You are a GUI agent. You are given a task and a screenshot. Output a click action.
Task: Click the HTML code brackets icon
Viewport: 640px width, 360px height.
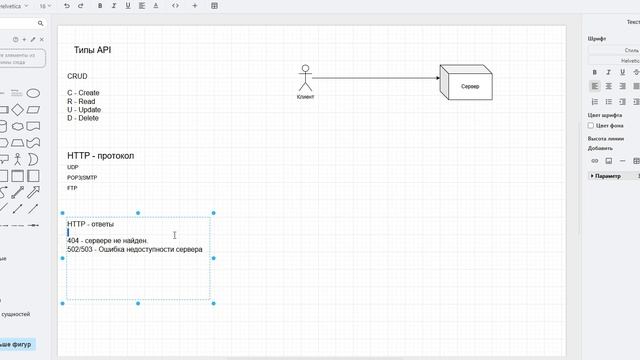pyautogui.click(x=175, y=6)
